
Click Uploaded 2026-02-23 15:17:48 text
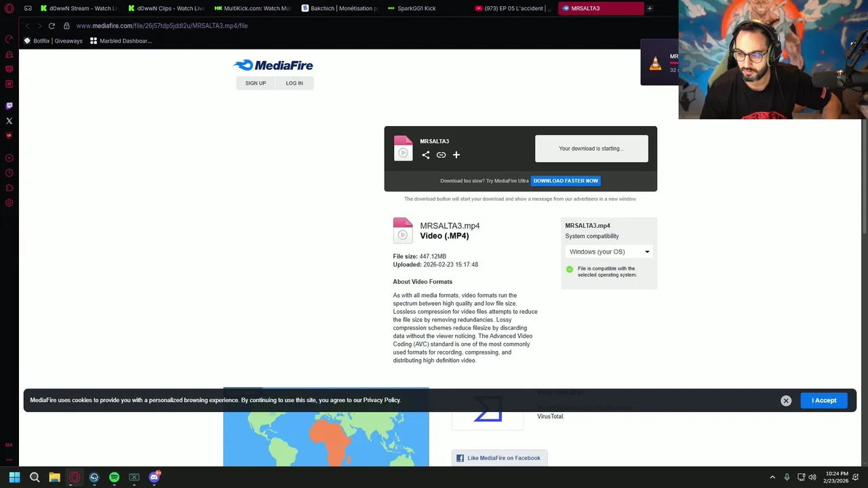pyautogui.click(x=435, y=265)
